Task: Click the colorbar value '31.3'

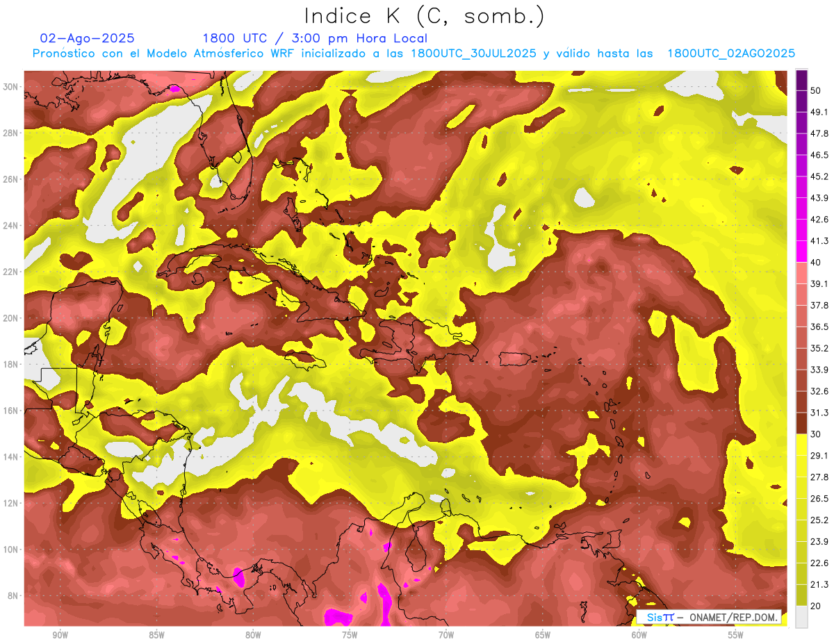Action: pyautogui.click(x=819, y=413)
